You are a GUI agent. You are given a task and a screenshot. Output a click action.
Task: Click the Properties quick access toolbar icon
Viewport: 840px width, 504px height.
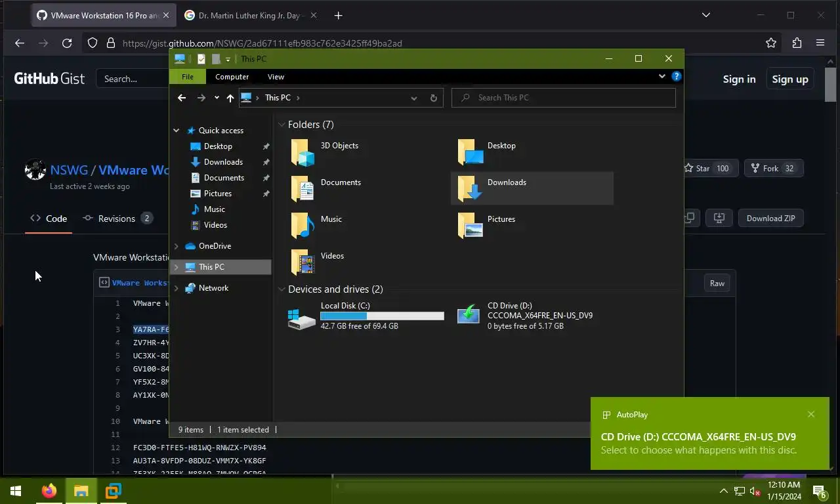(x=201, y=59)
